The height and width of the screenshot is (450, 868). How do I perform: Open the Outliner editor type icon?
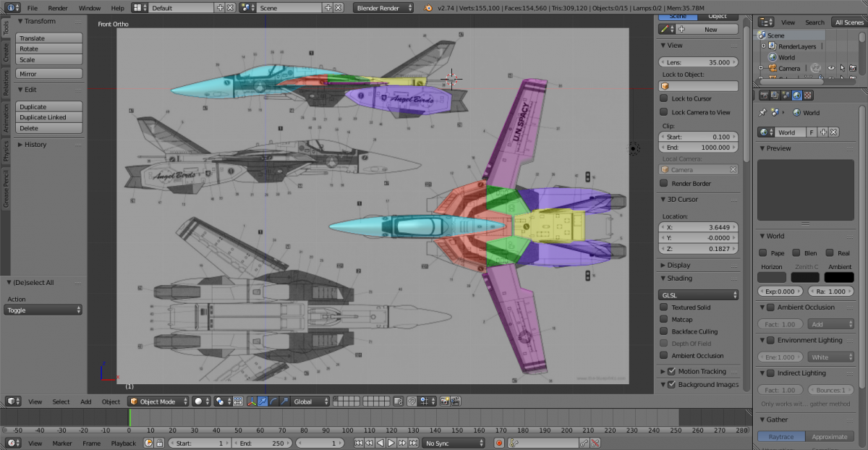click(766, 22)
